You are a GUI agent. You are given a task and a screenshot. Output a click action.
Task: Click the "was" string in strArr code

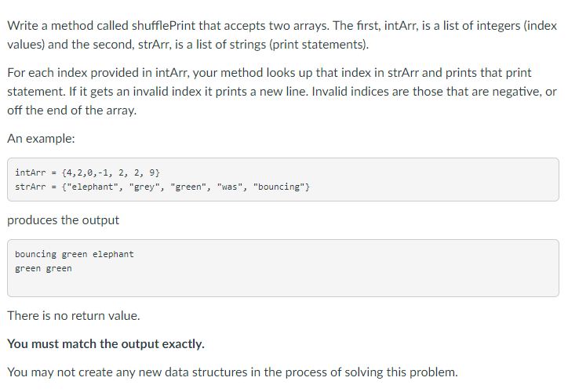click(230, 187)
